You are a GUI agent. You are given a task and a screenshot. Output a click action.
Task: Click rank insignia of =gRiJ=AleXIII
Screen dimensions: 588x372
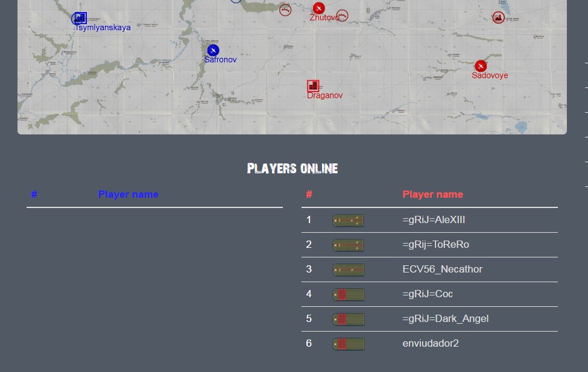349,221
